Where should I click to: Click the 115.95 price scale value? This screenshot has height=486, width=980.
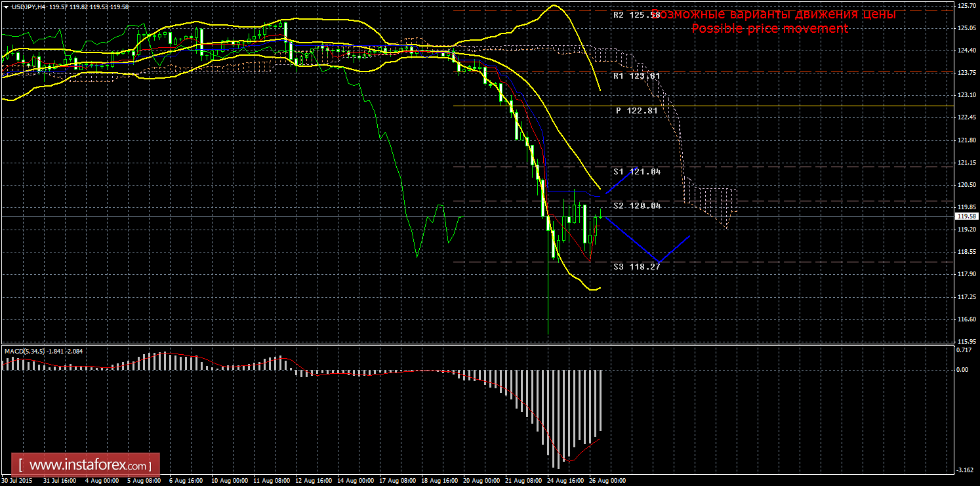click(x=966, y=342)
